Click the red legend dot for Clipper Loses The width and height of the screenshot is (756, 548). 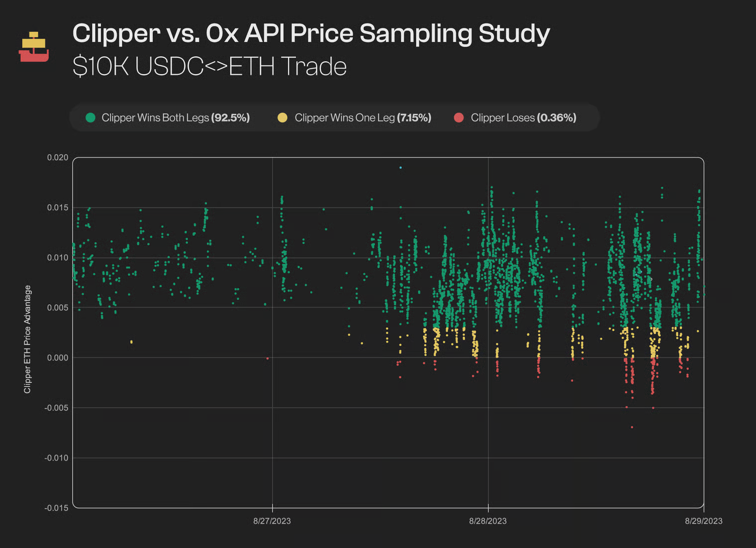point(459,118)
